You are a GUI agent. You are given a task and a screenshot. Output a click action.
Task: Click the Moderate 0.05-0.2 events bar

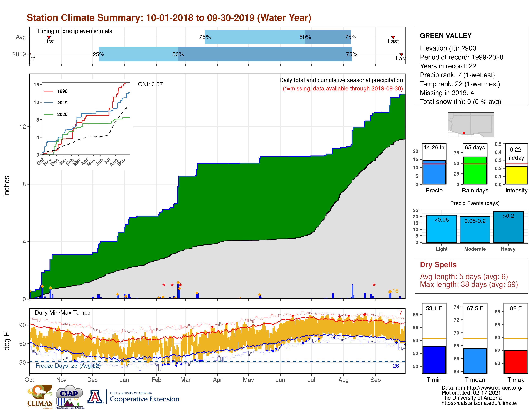tap(475, 229)
